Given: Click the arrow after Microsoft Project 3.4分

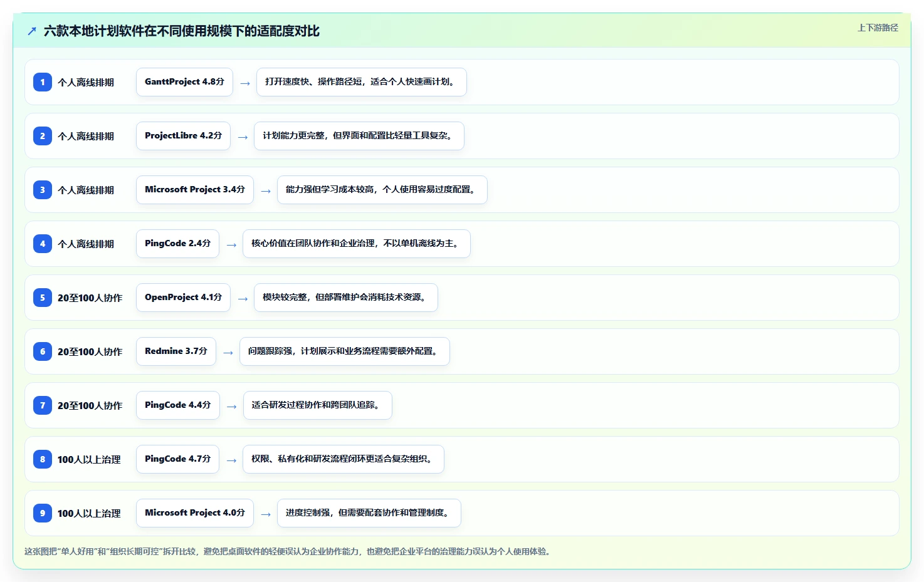Looking at the screenshot, I should (266, 191).
